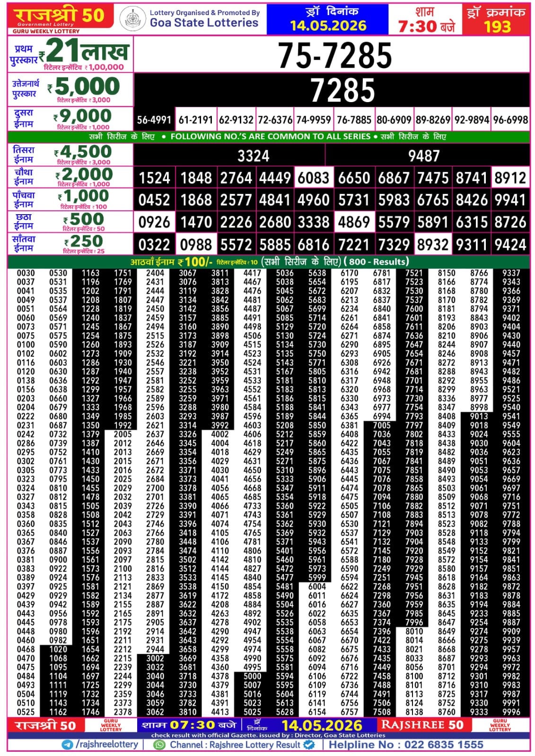Click GURU WEEKLY LOTTERY label under top logo
The image size is (535, 756).
pos(46,31)
